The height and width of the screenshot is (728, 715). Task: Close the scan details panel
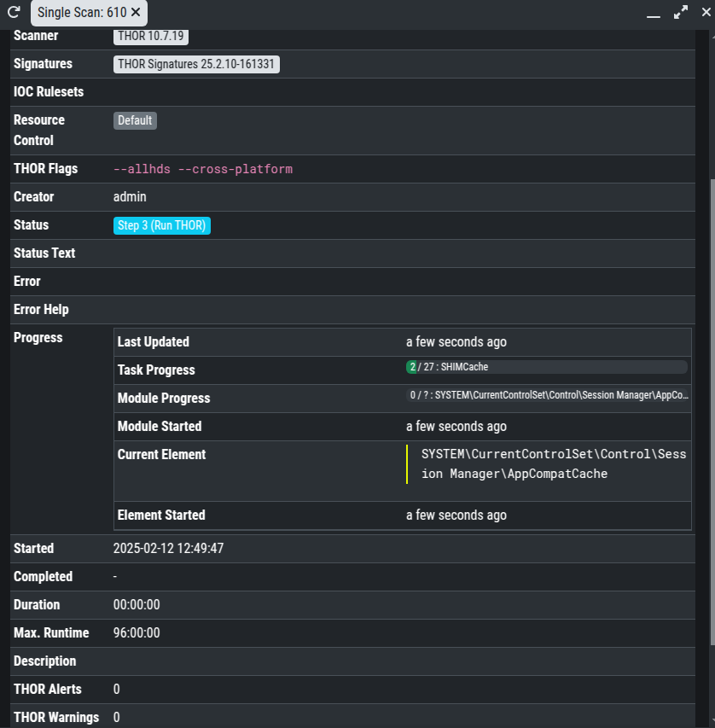tap(705, 13)
